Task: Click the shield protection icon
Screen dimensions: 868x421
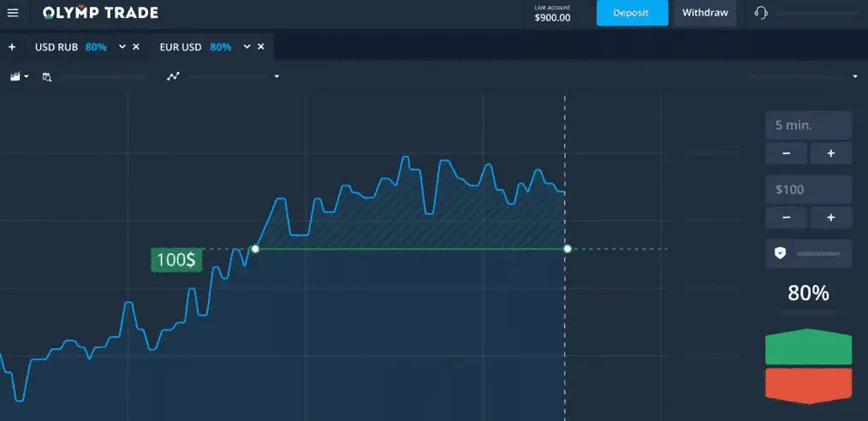Action: tap(780, 253)
